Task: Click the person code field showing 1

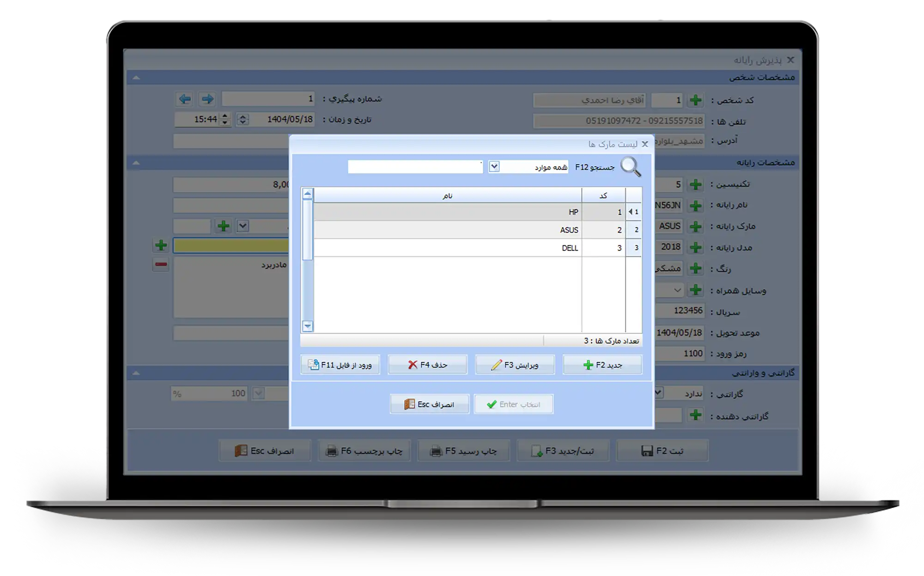Action: click(x=667, y=100)
